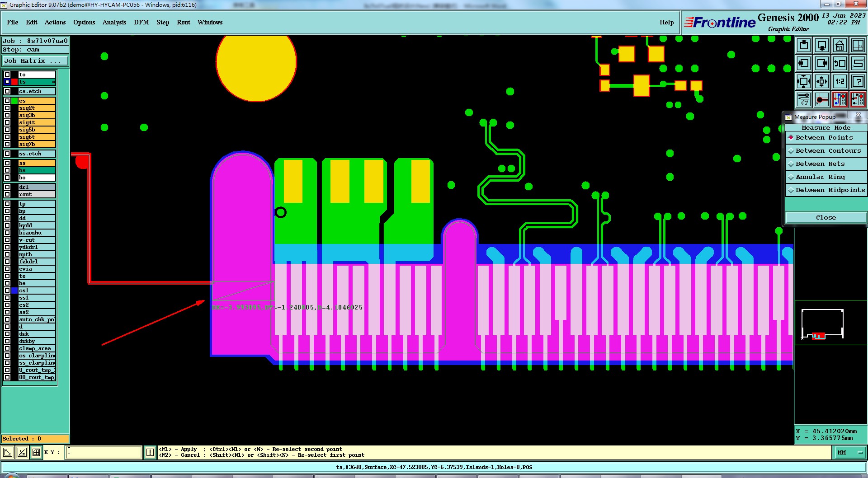Click the pan left icon
Image resolution: width=868 pixels, height=478 pixels.
point(804,63)
